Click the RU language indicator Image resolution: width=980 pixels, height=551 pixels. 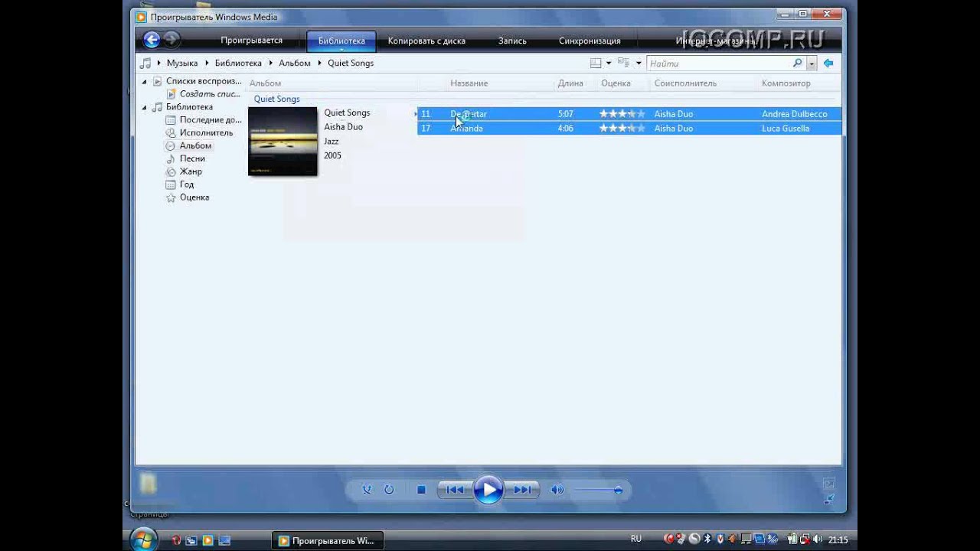(x=635, y=539)
